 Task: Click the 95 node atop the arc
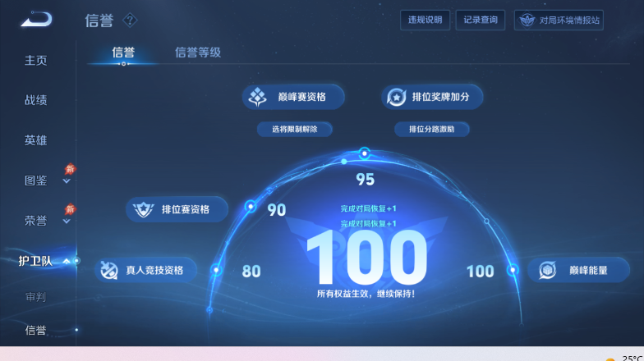pos(365,154)
